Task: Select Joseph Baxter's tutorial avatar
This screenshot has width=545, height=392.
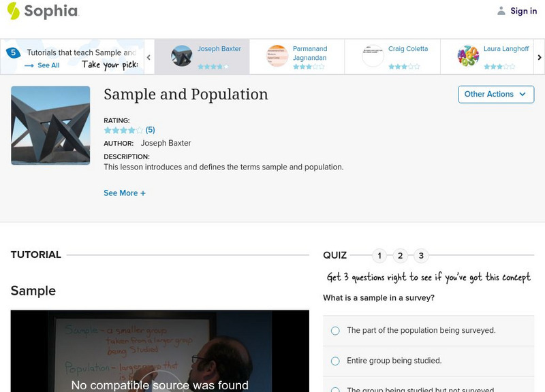Action: [x=181, y=56]
